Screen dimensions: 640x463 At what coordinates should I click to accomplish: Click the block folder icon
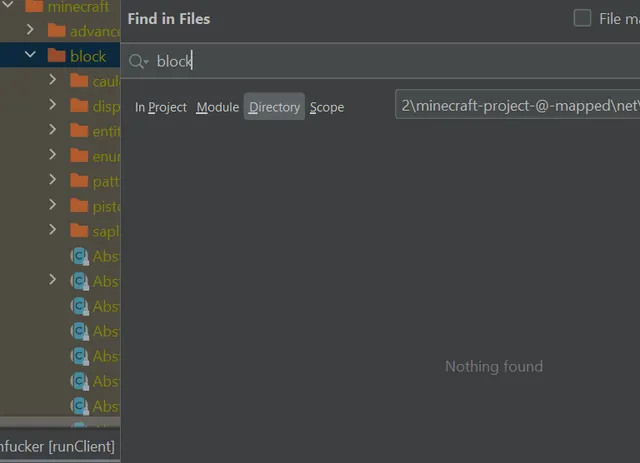coord(56,56)
